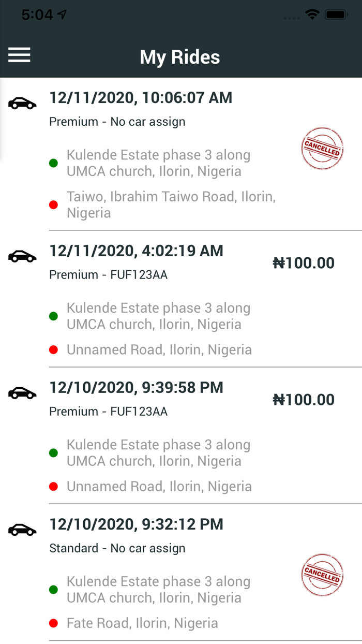Open ride dated 12/11/2020, 10:06:07 AM

pyautogui.click(x=141, y=97)
